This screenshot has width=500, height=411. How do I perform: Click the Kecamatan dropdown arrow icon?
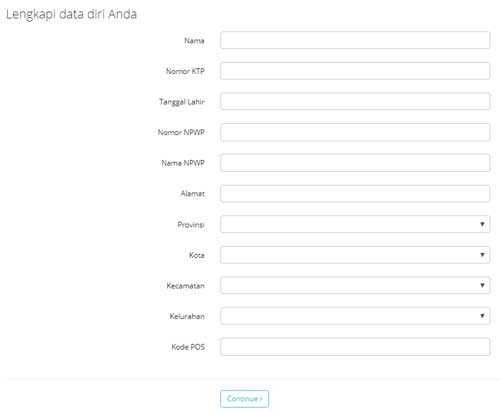tap(482, 285)
